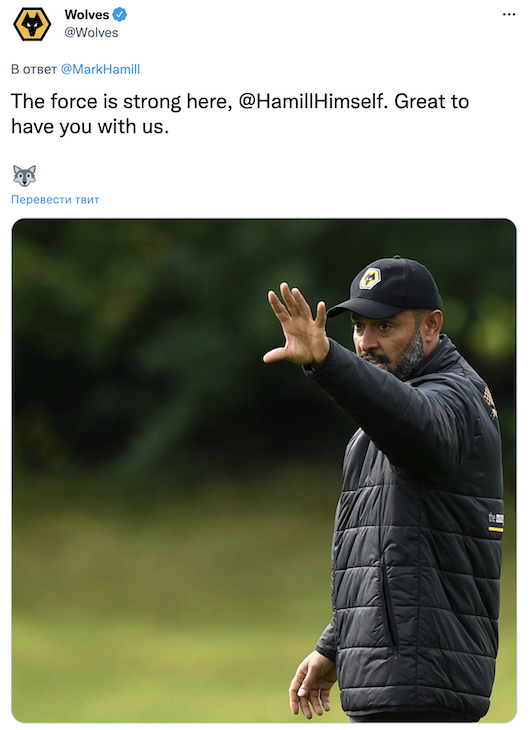Viewport: 530px width, 730px height.
Task: Click the raised hand in the photo
Action: pos(297,324)
